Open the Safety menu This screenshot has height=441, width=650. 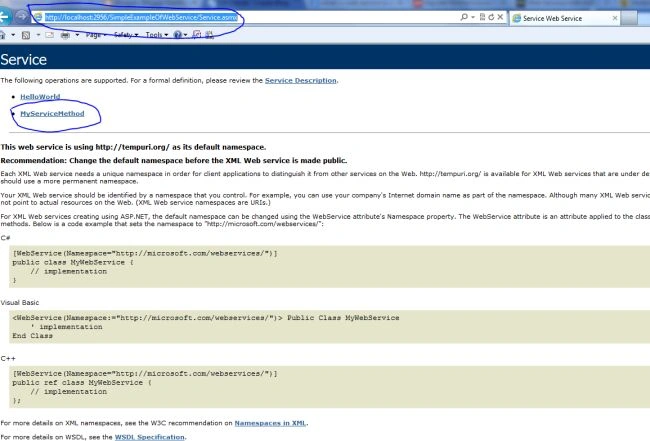pyautogui.click(x=126, y=35)
